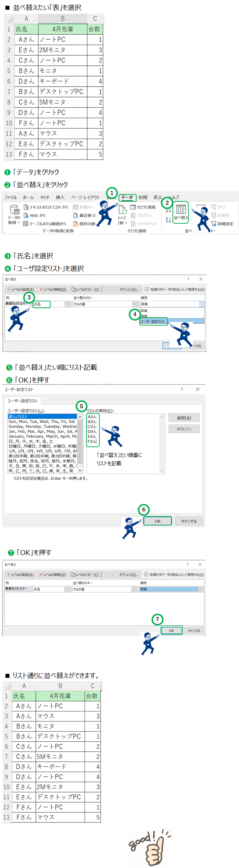Viewport: 239px width, 868px height.
Task: Click the Web から import icon
Action: (26, 215)
